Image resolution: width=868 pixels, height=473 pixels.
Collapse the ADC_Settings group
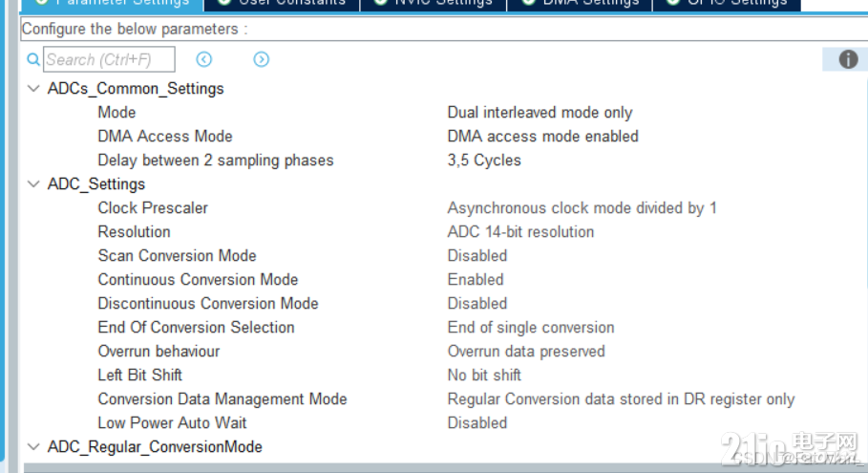tap(33, 183)
